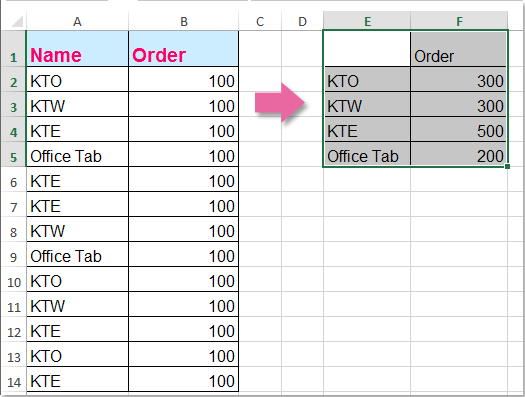Select the cell with value 200
This screenshot has width=525, height=397.
pyautogui.click(x=458, y=155)
